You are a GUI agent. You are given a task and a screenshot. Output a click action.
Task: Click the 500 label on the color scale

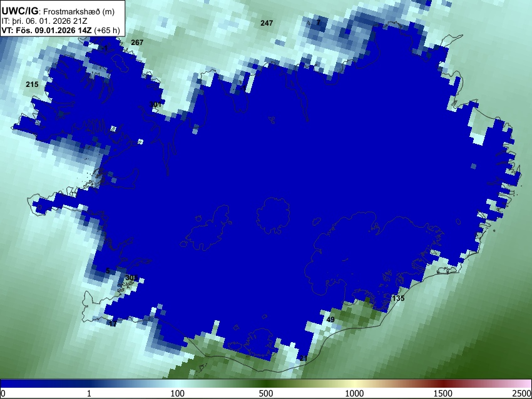[x=266, y=393]
